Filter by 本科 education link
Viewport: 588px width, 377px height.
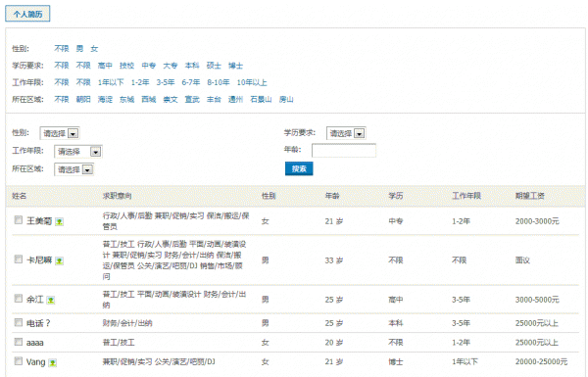(x=192, y=66)
